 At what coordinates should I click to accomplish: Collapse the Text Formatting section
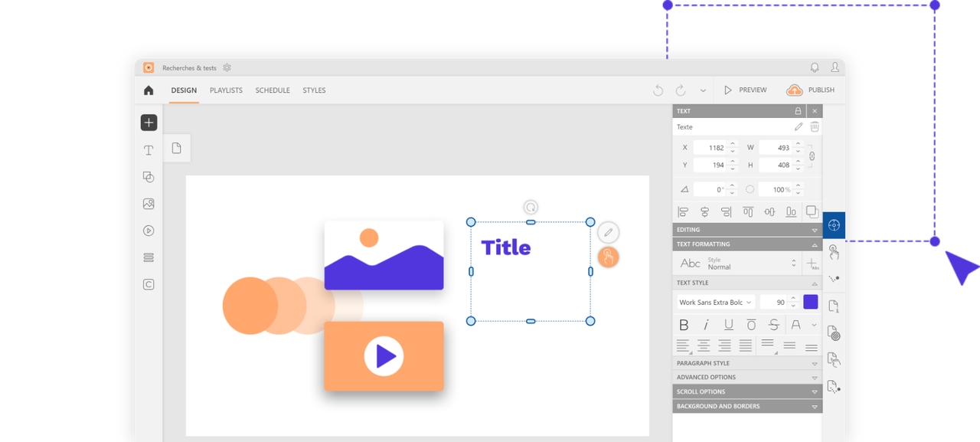[x=747, y=244]
